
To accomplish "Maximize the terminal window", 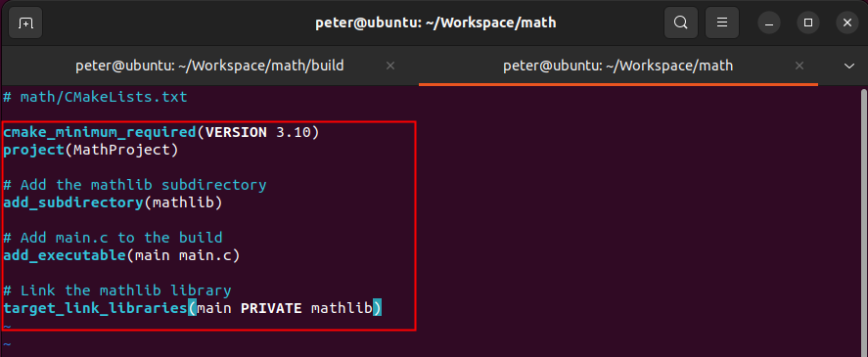I will (807, 22).
